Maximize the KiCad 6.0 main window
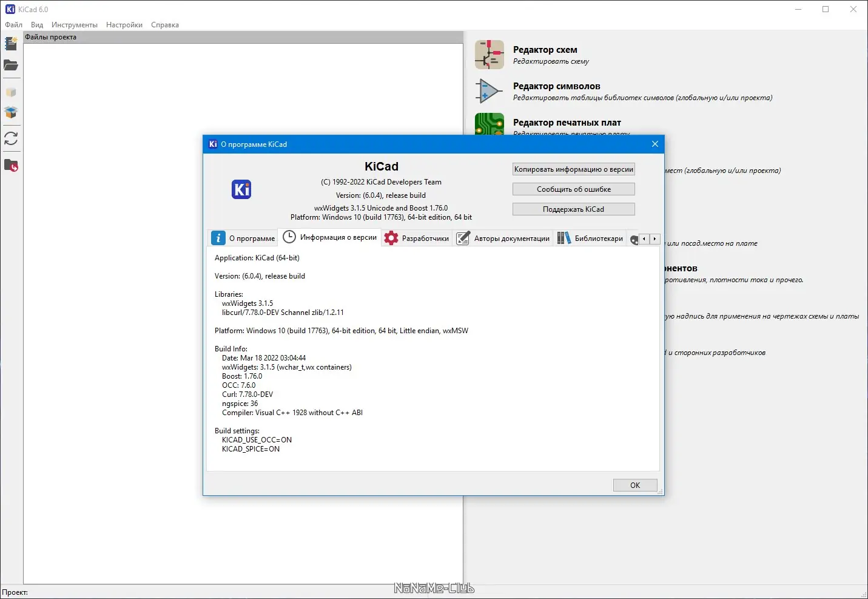Screen dimensions: 868x599 tap(826, 9)
